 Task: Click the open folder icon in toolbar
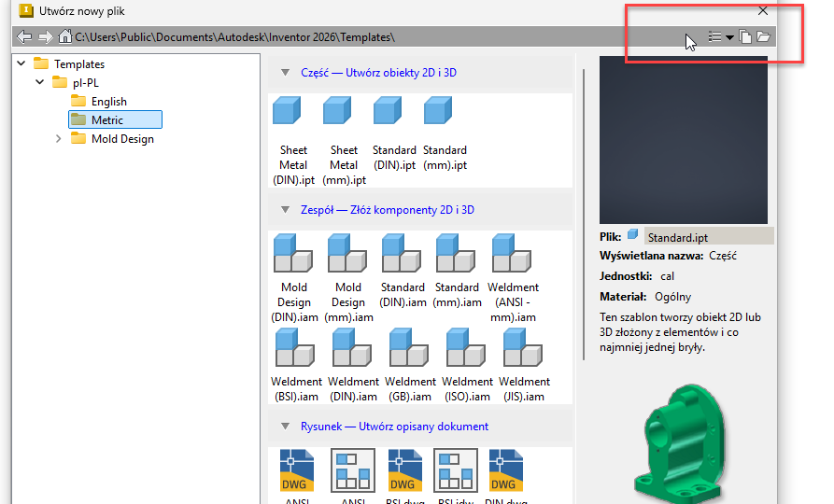point(763,36)
